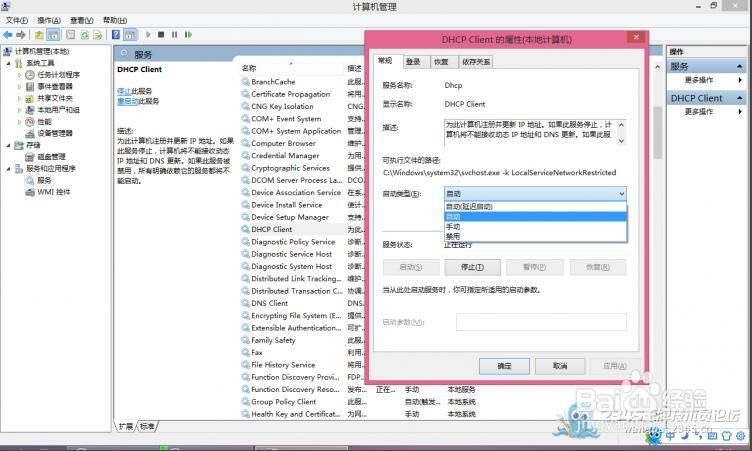
Task: Click Group Policy Client service gear icon
Action: (246, 402)
